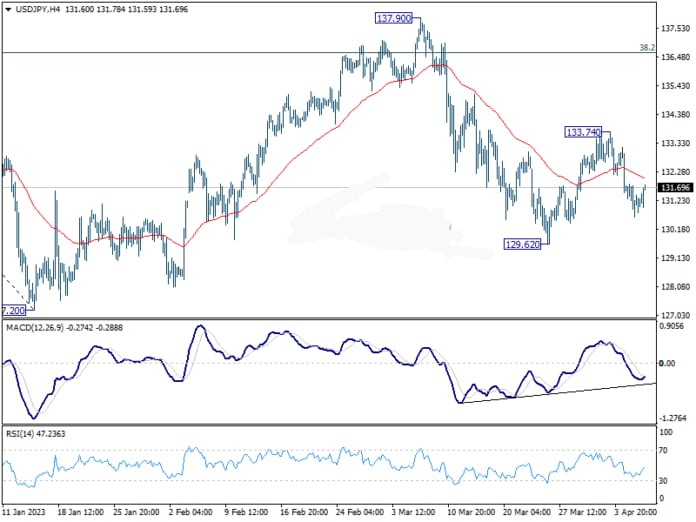Viewport: 696px width, 522px height.
Task: Click the 11 Jan 2023 date label
Action: coord(24,511)
